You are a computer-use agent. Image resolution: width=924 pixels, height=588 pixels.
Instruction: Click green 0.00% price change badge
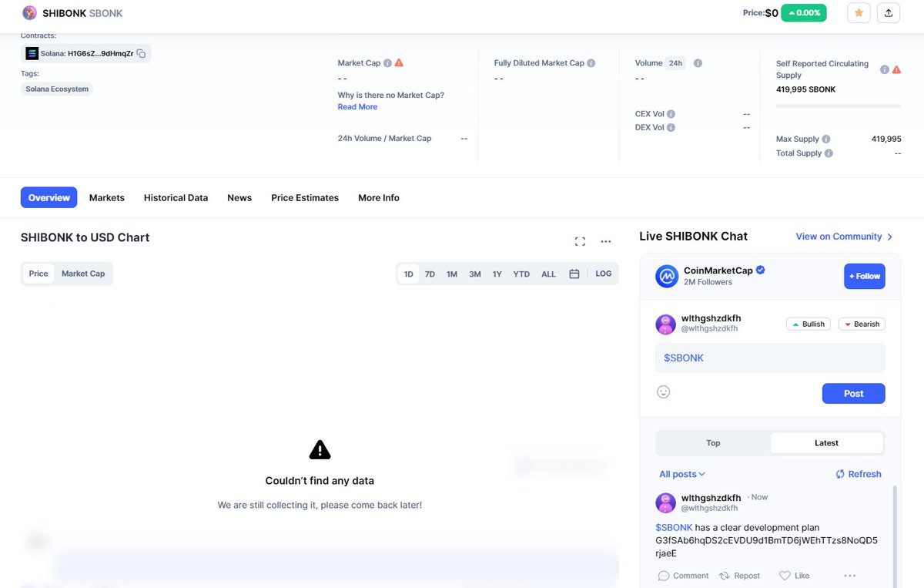pos(804,13)
